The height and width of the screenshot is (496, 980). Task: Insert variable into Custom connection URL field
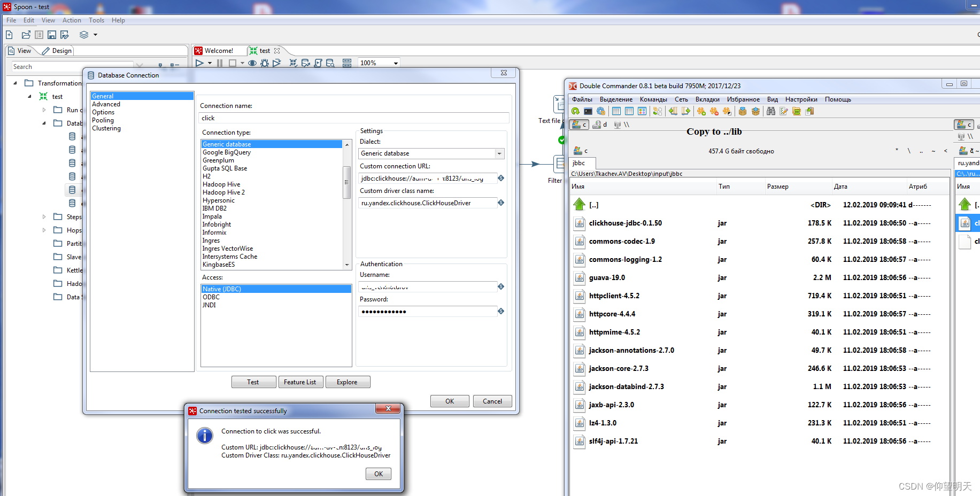(501, 178)
